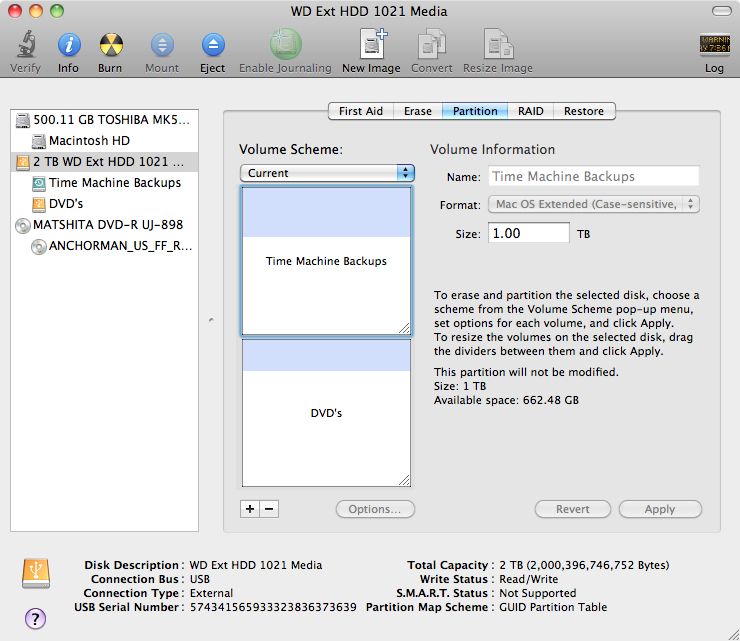Image resolution: width=740 pixels, height=641 pixels.
Task: Open the Restore tab
Action: tap(584, 111)
